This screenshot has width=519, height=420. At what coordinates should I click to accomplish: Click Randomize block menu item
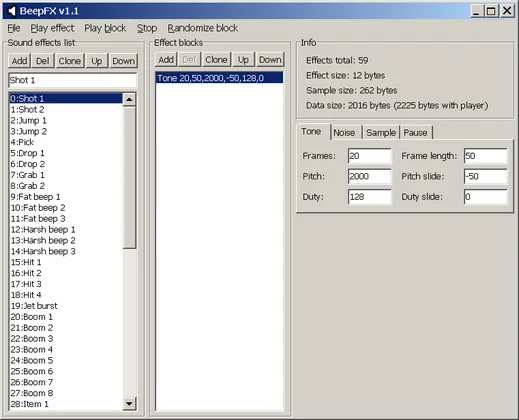[x=203, y=28]
